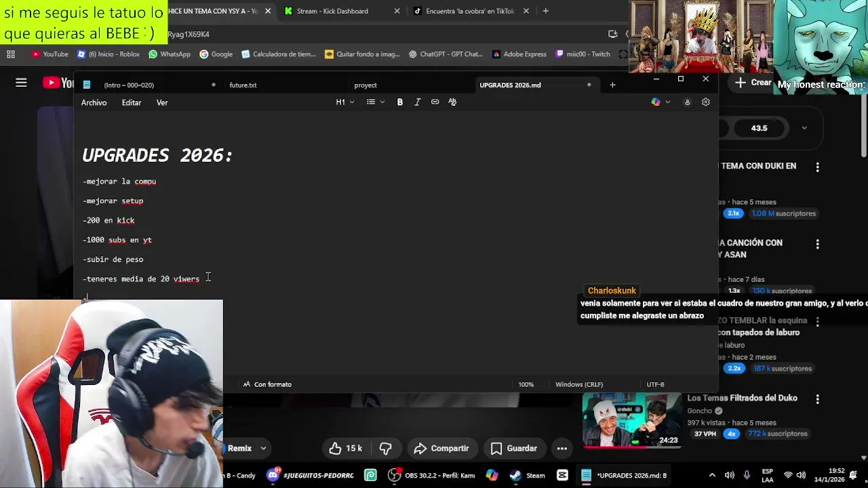Apply bold formatting in Notepad toolbar
The image size is (868, 488).
(x=400, y=102)
